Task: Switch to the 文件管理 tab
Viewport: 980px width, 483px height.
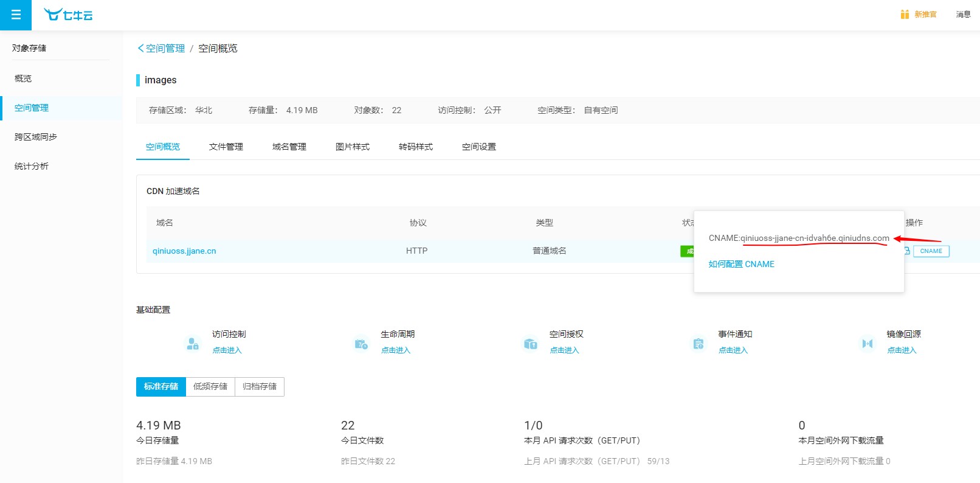Action: point(226,147)
